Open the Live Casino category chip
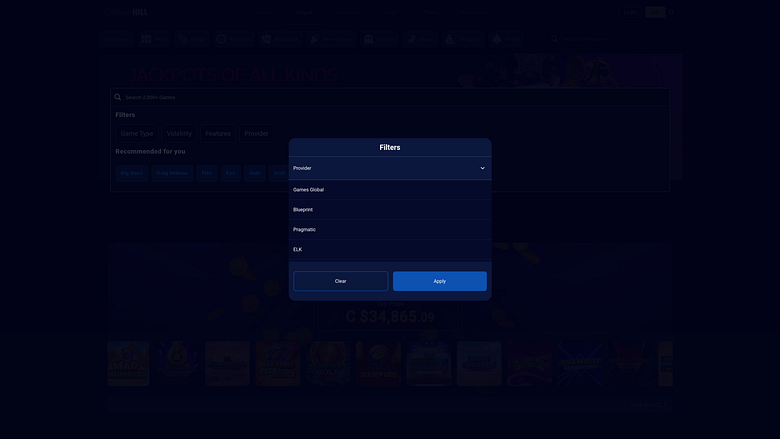Screen dimensions: 780x439 point(116,39)
